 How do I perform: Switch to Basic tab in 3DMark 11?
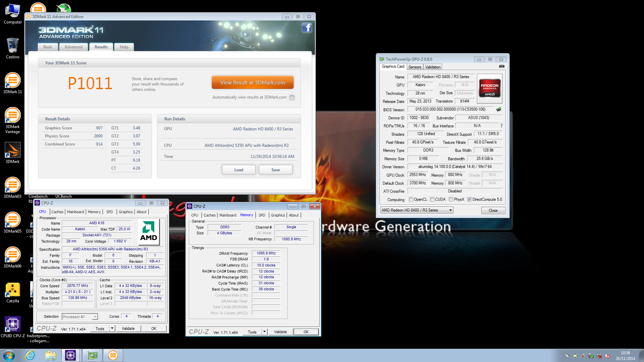48,47
